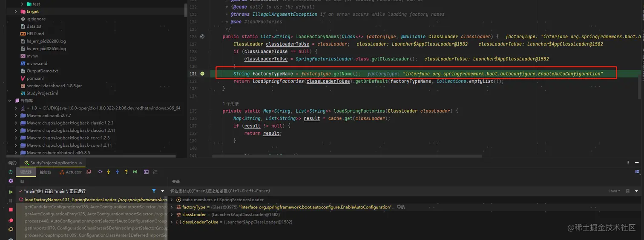
Task: Stop the debug session with the red square
Action: point(11,210)
